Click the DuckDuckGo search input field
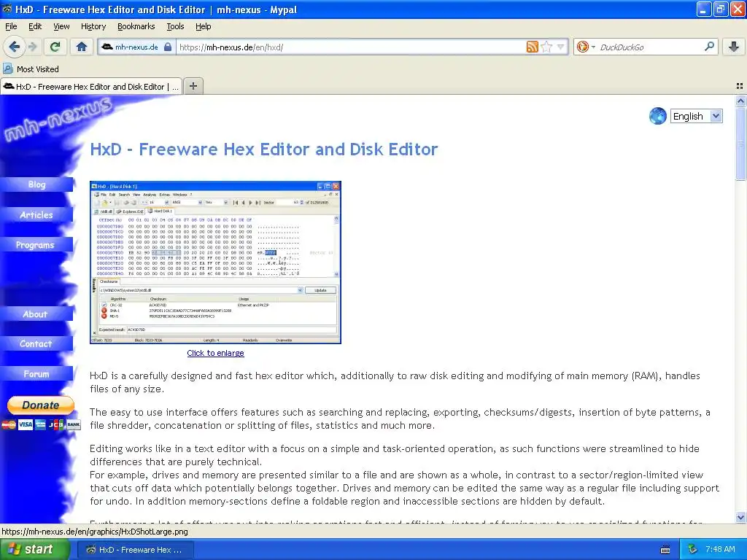The height and width of the screenshot is (560, 747). click(x=649, y=47)
